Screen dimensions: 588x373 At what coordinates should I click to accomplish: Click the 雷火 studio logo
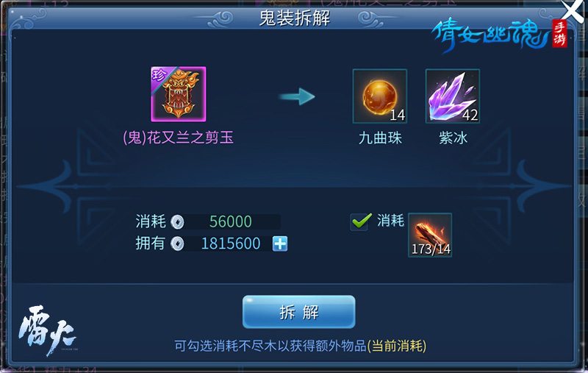(x=48, y=330)
